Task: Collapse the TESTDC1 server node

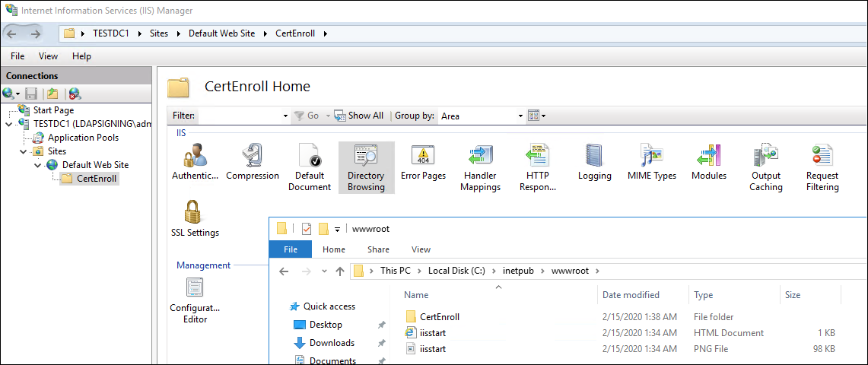Action: pyautogui.click(x=8, y=124)
